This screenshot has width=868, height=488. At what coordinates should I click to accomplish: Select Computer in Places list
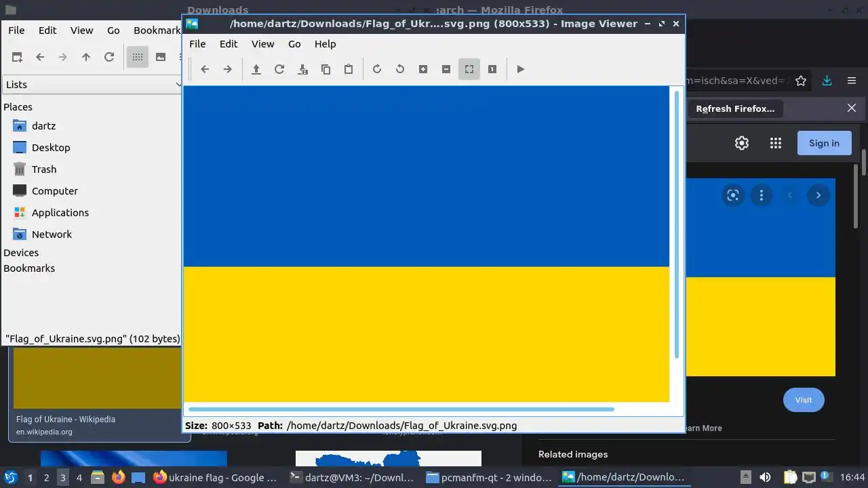[54, 190]
